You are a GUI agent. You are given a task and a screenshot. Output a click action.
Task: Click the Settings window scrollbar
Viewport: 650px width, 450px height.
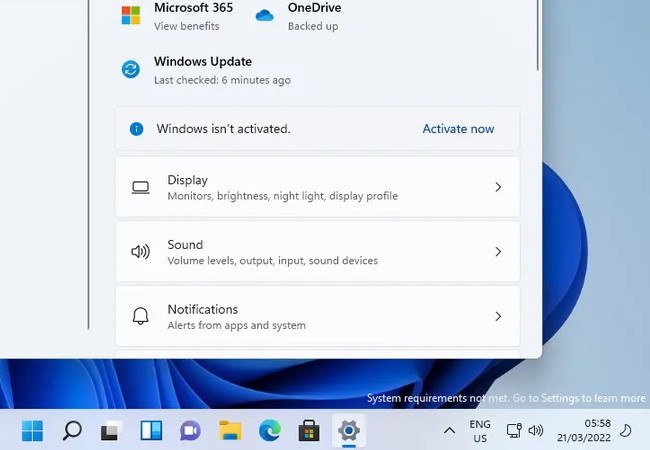point(538,35)
